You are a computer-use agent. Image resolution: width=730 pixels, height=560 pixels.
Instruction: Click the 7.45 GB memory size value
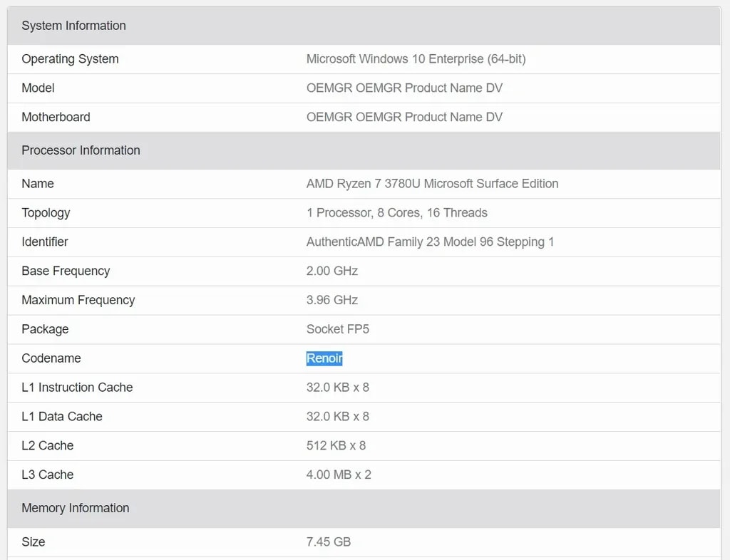click(x=328, y=542)
